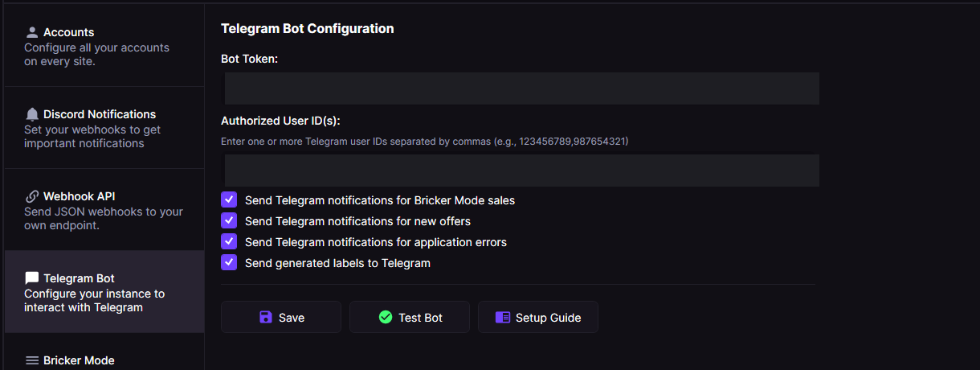
Task: Click the Telegram Bot chat bubble icon
Action: tap(32, 278)
